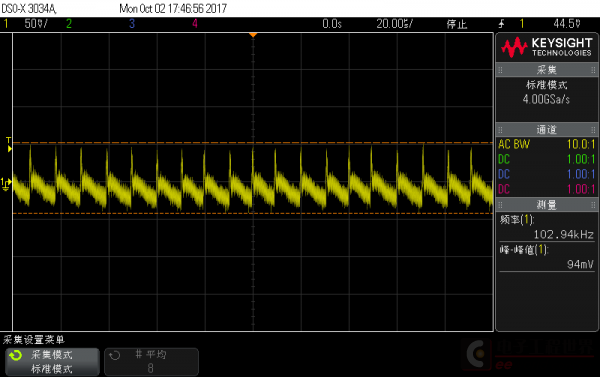Click the rotary icon on # 平均 softkey

click(x=114, y=356)
